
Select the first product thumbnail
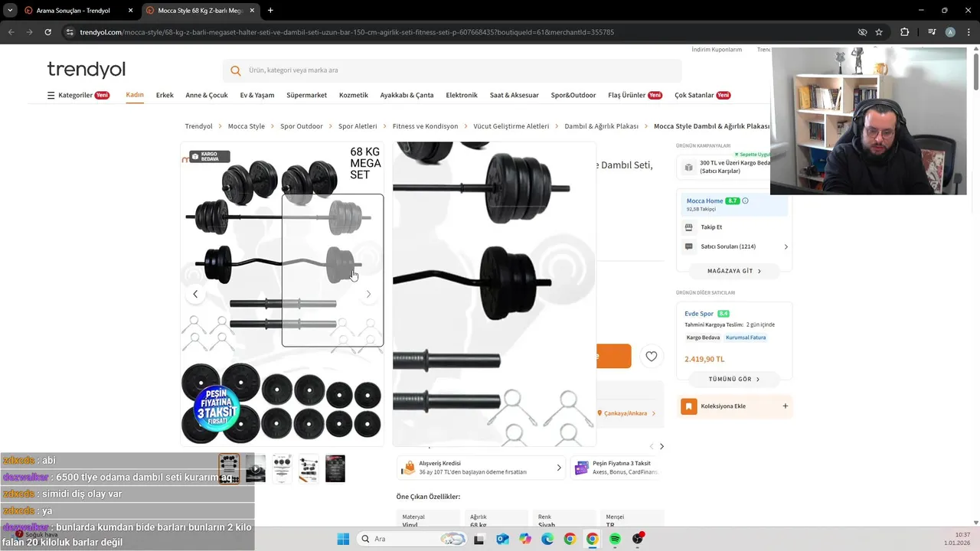[229, 468]
